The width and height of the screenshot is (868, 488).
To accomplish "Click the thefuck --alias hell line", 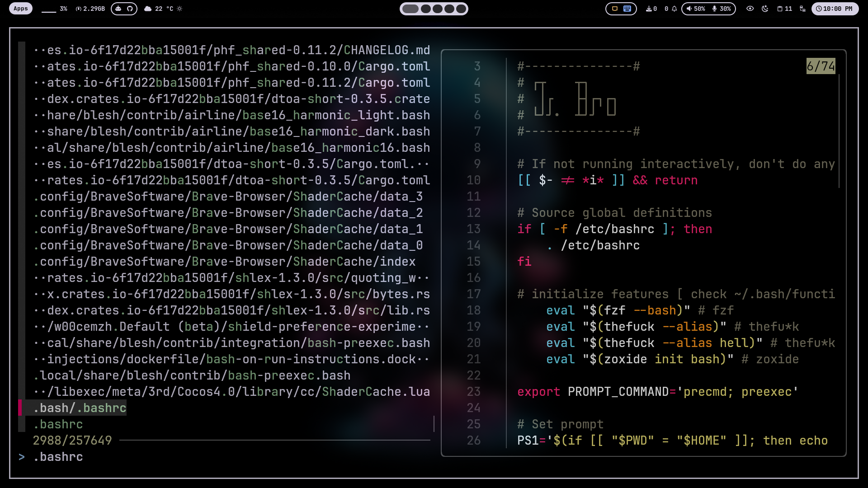I will point(691,343).
